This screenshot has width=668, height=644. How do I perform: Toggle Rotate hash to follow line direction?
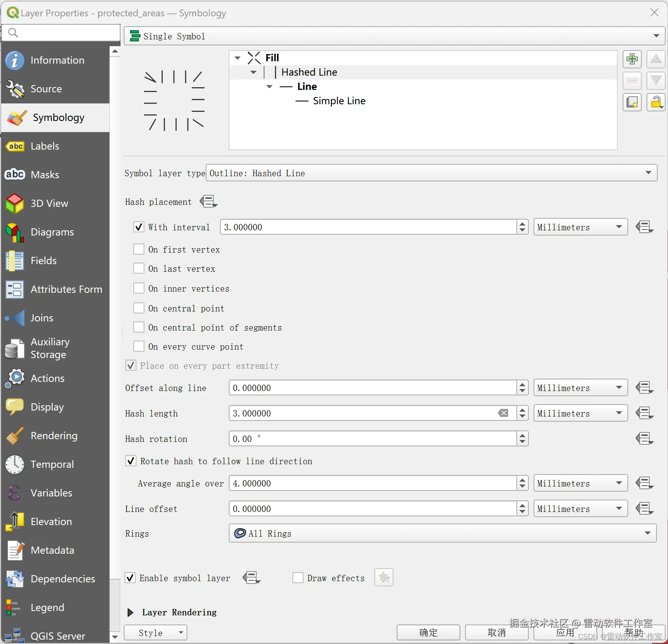[x=131, y=461]
